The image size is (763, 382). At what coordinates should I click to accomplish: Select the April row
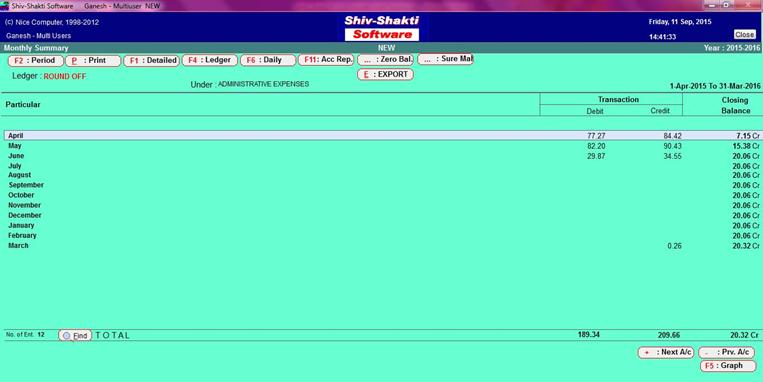pos(382,136)
